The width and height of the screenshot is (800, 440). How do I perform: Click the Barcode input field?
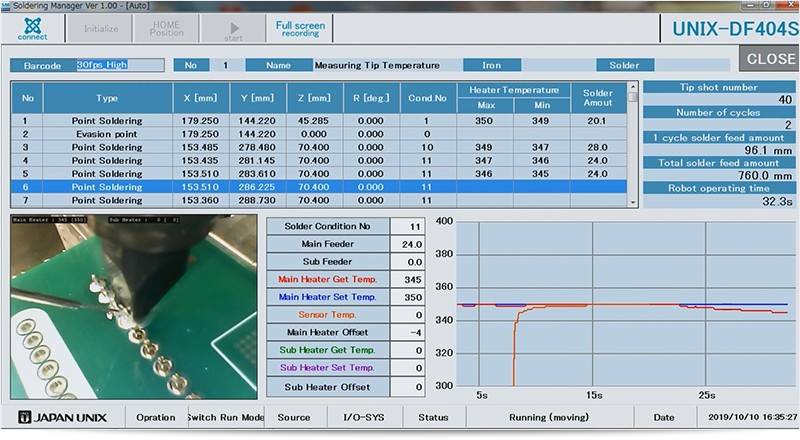(119, 65)
